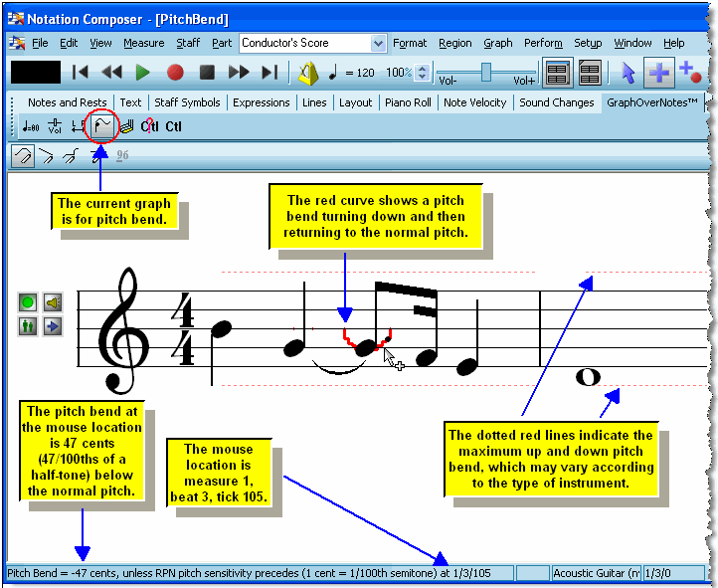Click the whole note in measure two
The width and height of the screenshot is (718, 588).
pyautogui.click(x=589, y=376)
